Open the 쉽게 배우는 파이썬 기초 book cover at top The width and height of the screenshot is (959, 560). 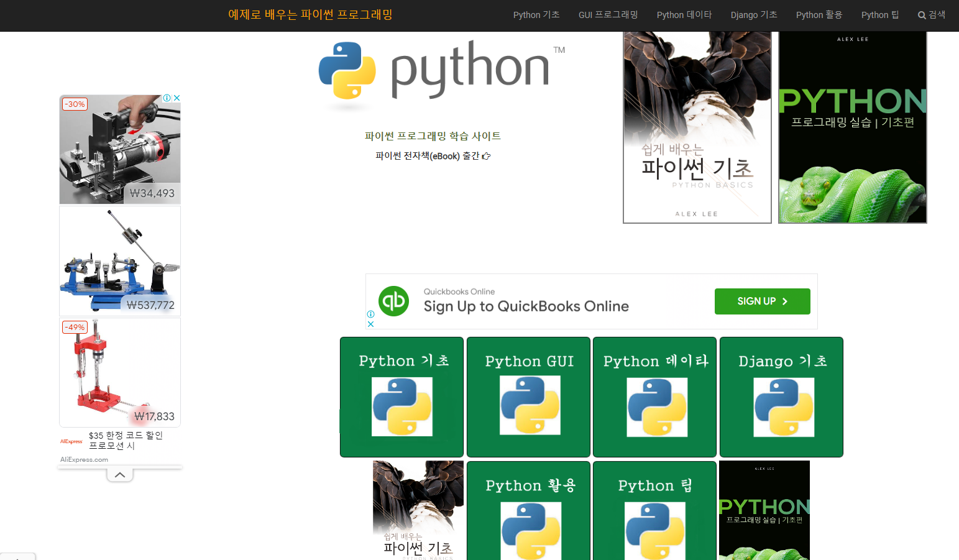click(697, 127)
